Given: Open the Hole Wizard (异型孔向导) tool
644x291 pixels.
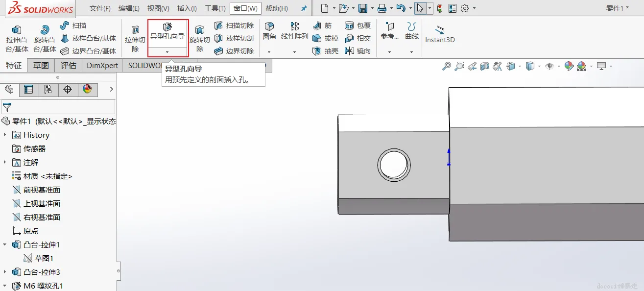Looking at the screenshot, I should pyautogui.click(x=167, y=32).
